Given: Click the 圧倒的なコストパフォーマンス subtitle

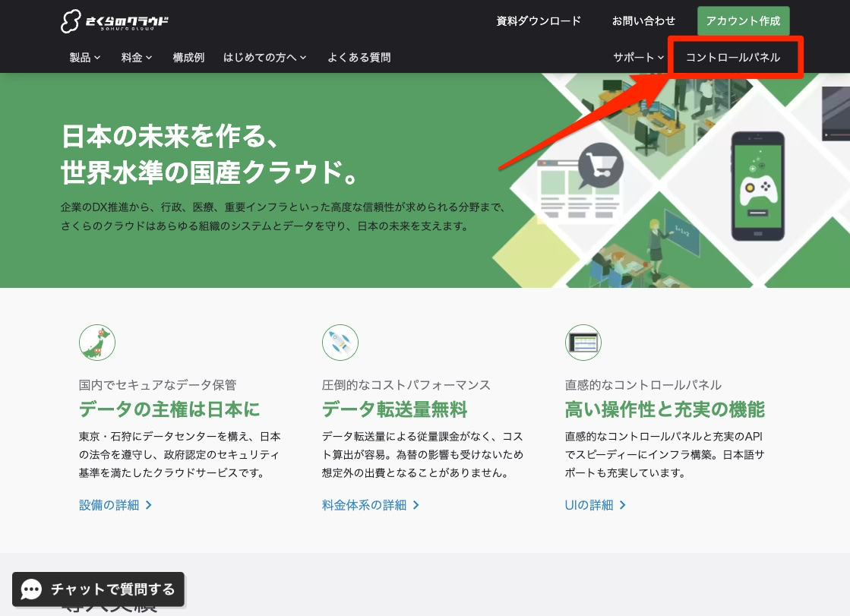Looking at the screenshot, I should click(406, 385).
